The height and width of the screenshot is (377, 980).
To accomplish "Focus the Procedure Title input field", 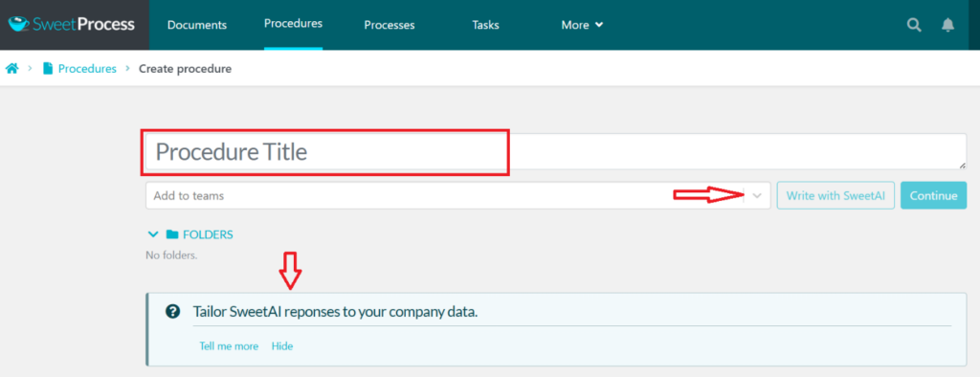I will [x=556, y=151].
